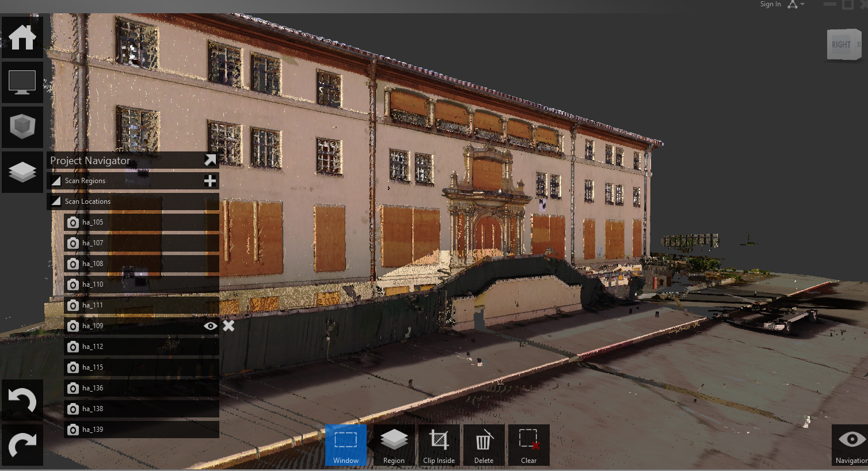
Task: Remove scan ha_109 with X icon
Action: 229,326
